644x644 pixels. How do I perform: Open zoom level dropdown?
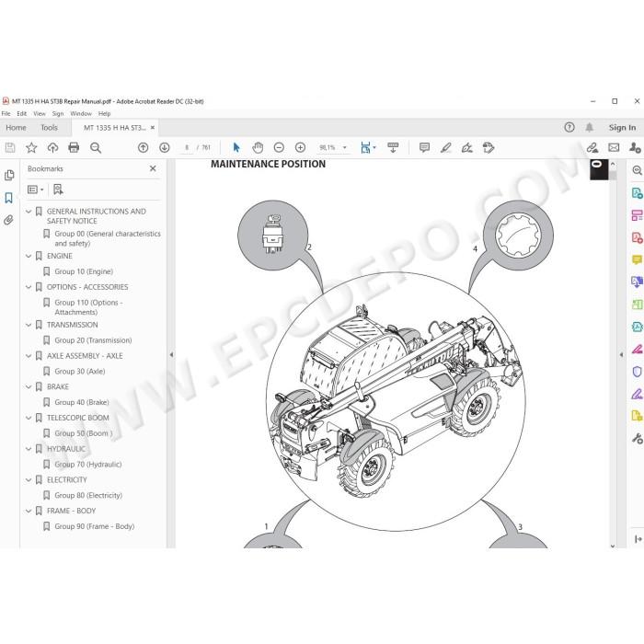point(345,147)
